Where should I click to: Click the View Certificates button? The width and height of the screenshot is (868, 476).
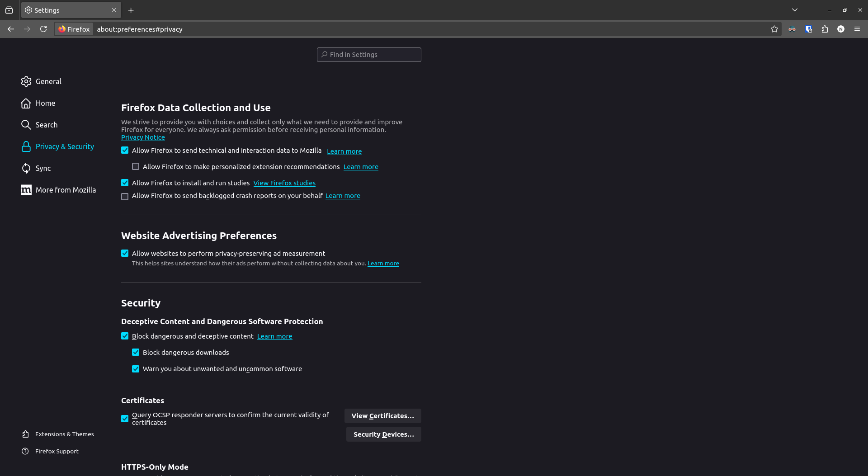pyautogui.click(x=382, y=415)
